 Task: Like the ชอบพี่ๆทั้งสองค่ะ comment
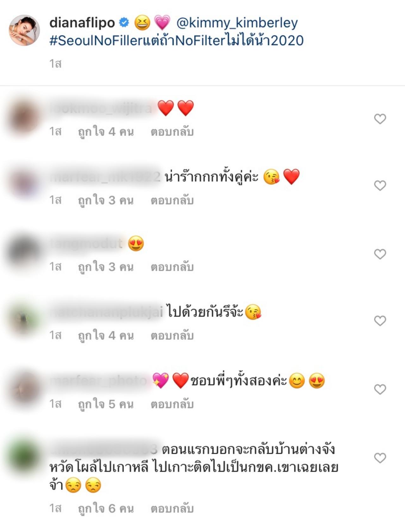pos(380,389)
